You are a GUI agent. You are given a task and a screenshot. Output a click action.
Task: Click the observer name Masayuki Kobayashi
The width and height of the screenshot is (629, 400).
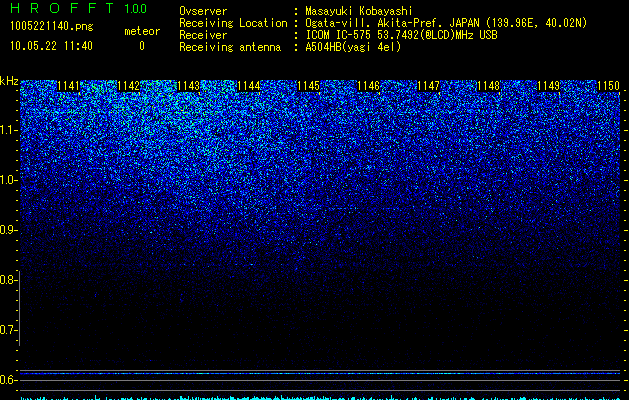tap(359, 11)
